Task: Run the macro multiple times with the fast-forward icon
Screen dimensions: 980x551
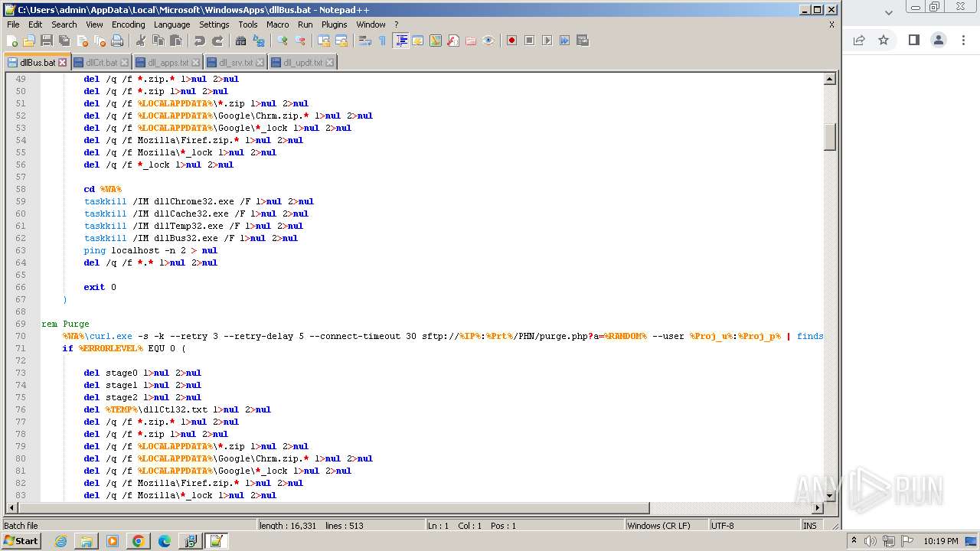Action: [564, 41]
